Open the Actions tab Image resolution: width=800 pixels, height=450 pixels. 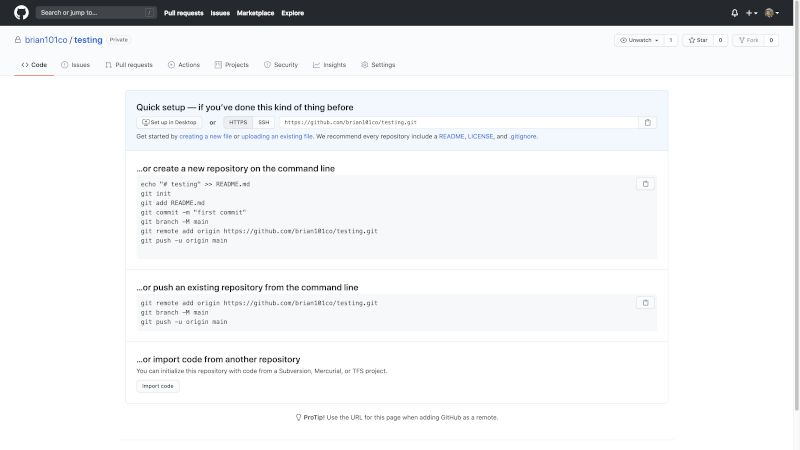coord(184,65)
